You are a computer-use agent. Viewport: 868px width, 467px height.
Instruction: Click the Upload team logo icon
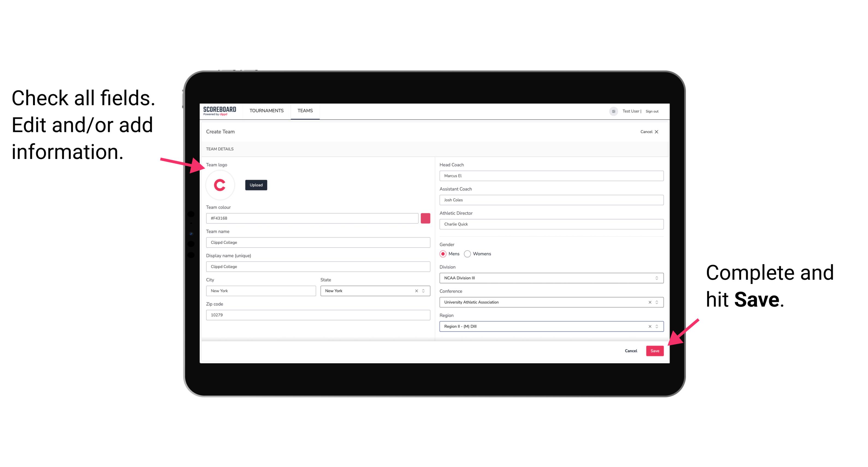pos(256,185)
